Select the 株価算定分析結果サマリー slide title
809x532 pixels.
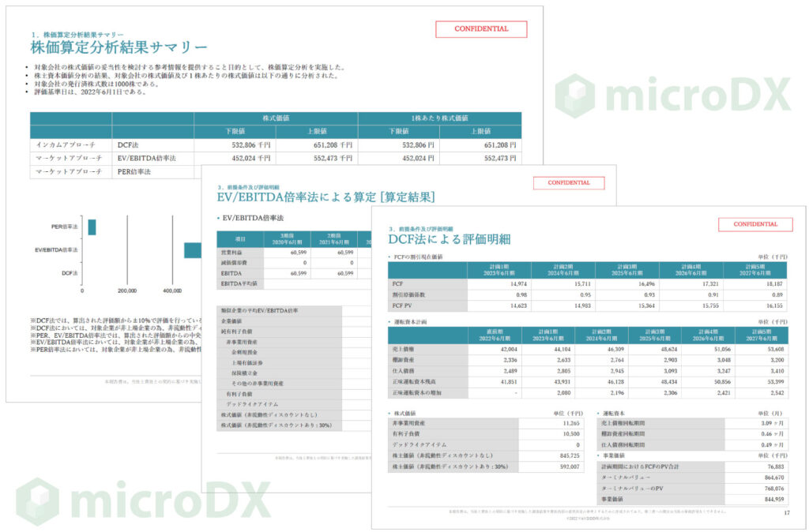[x=119, y=47]
